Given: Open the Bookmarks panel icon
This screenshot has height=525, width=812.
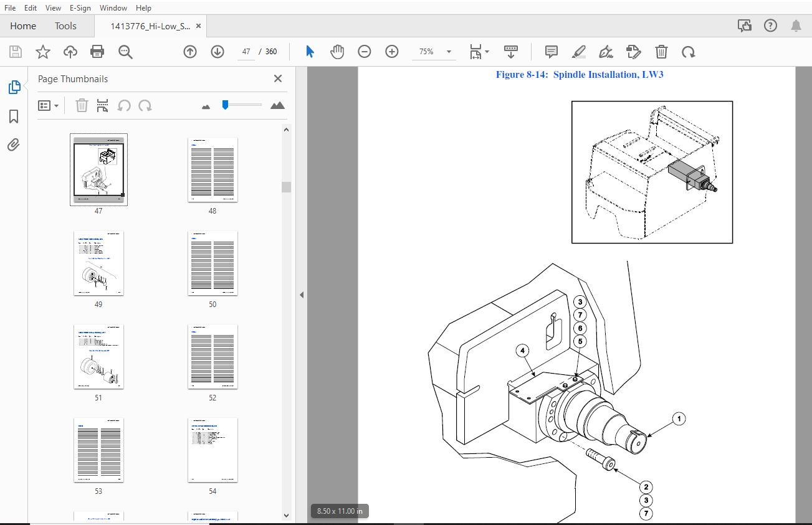Looking at the screenshot, I should coord(14,116).
